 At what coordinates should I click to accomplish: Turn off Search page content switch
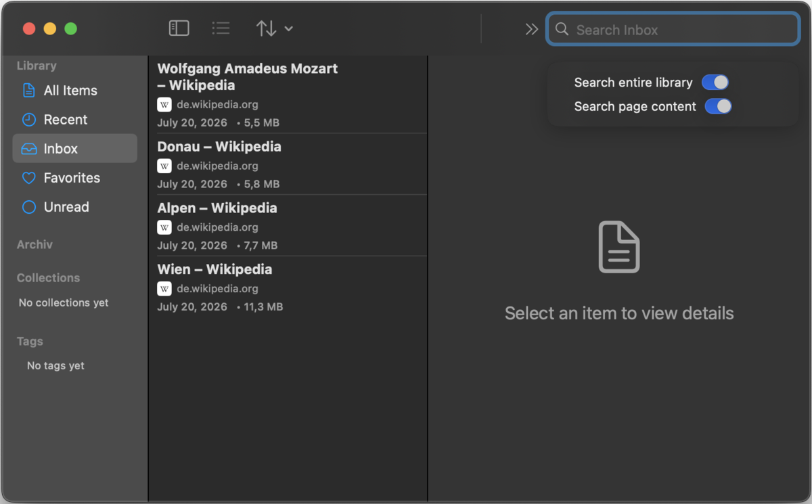pos(718,106)
